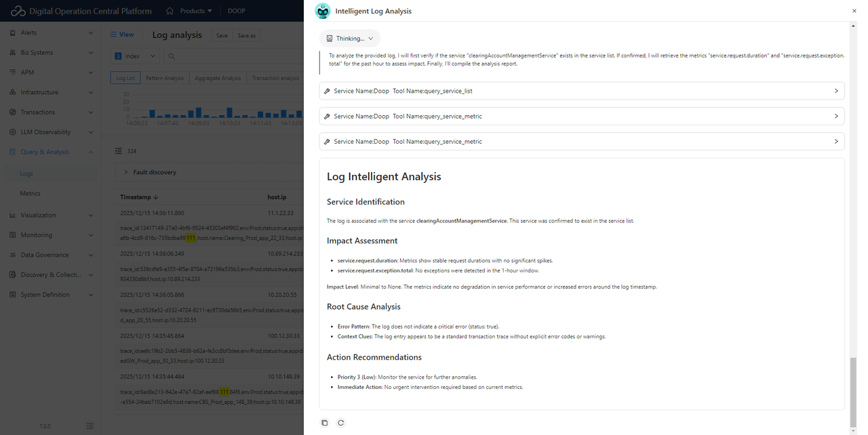Click the 7.0.0 version label

45,426
